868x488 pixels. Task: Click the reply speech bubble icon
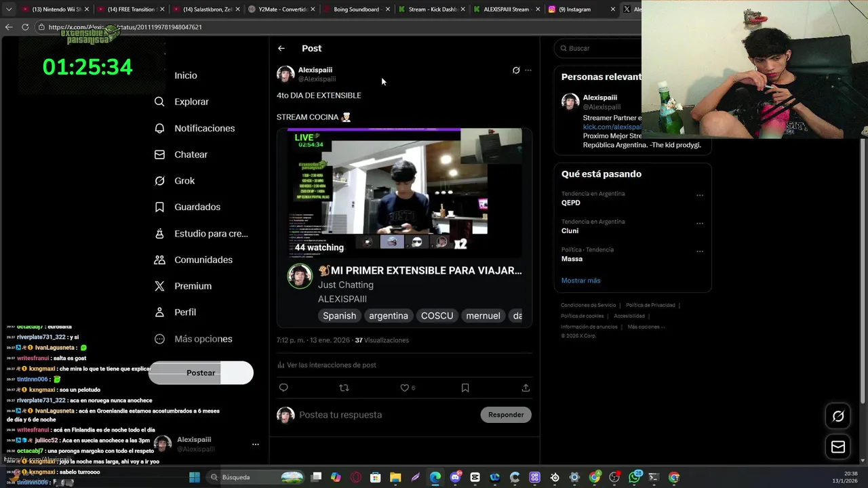[283, 388]
